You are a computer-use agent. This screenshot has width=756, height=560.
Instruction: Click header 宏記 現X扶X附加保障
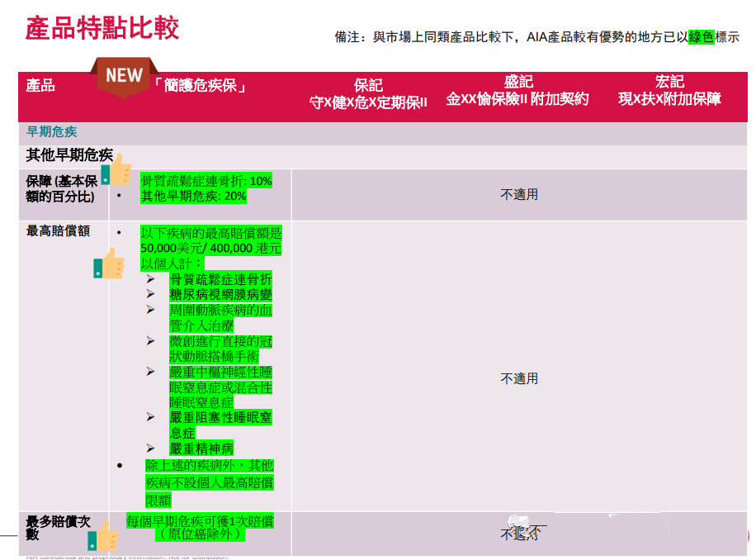point(669,90)
